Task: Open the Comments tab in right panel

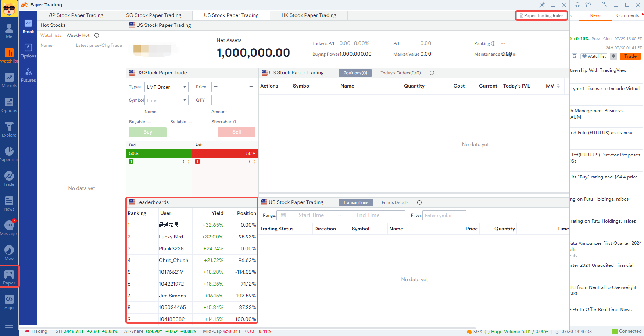Action: click(x=627, y=15)
